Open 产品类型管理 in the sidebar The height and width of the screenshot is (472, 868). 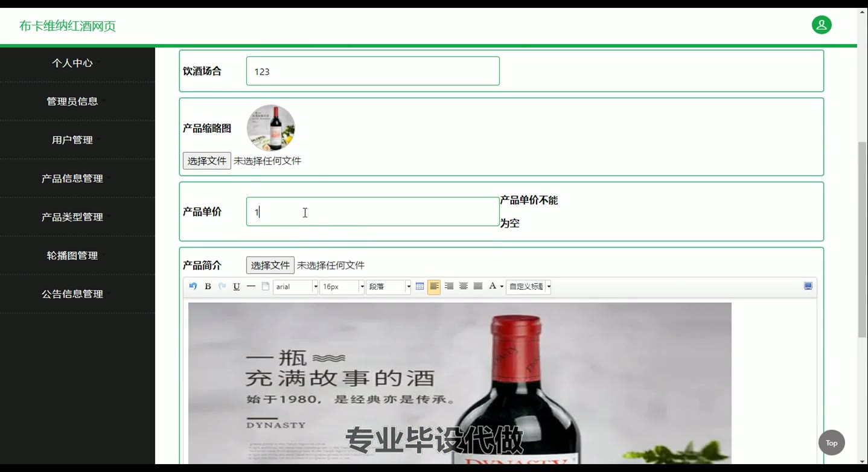tap(72, 217)
